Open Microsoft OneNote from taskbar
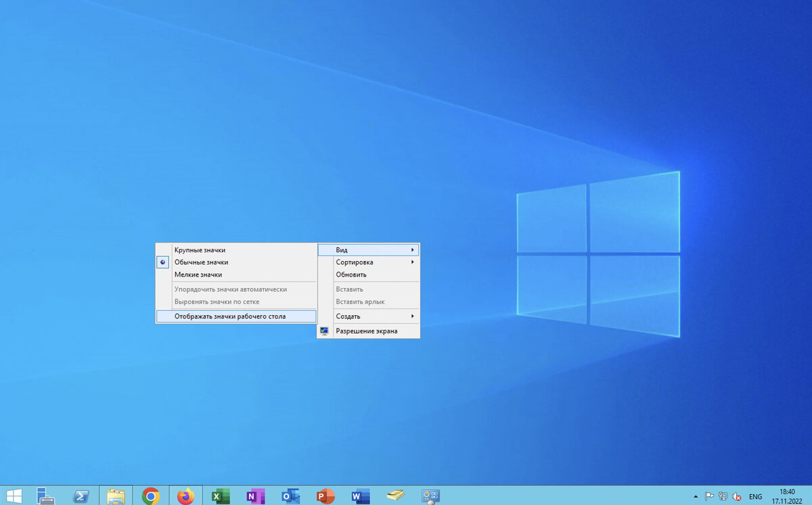The height and width of the screenshot is (505, 812). pos(254,496)
